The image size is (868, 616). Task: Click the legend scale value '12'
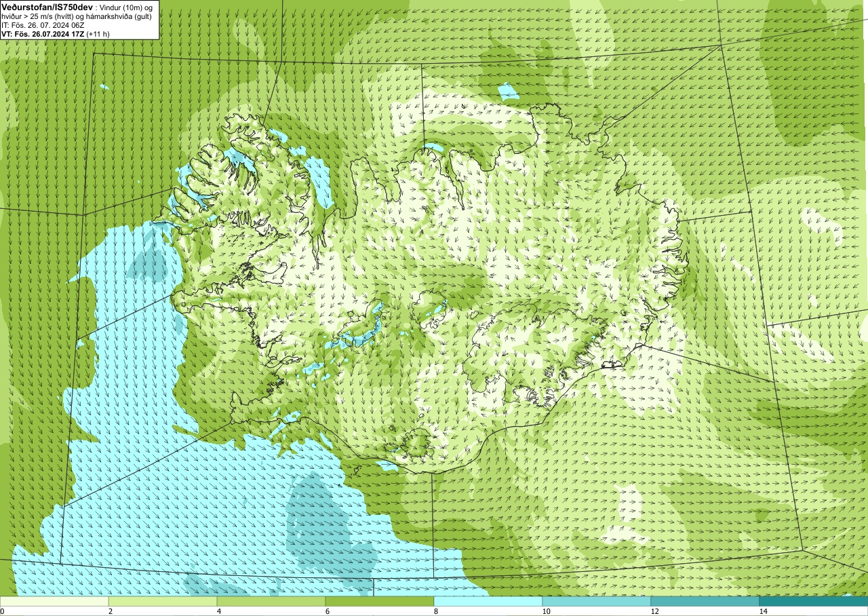pos(655,611)
